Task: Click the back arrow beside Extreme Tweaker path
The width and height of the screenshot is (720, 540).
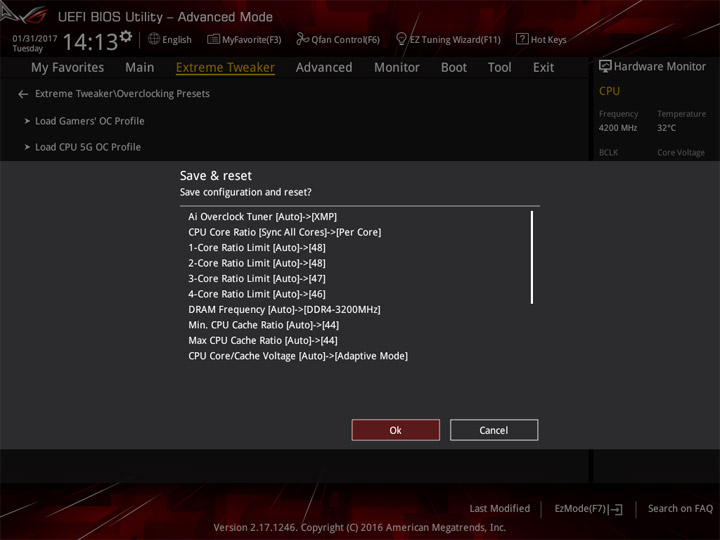Action: click(23, 94)
